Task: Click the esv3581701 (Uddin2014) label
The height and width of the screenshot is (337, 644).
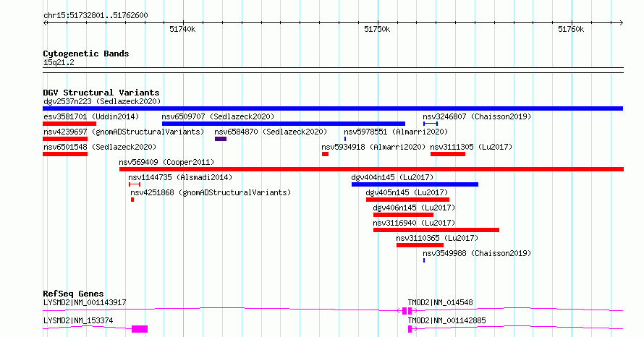Action: click(91, 116)
